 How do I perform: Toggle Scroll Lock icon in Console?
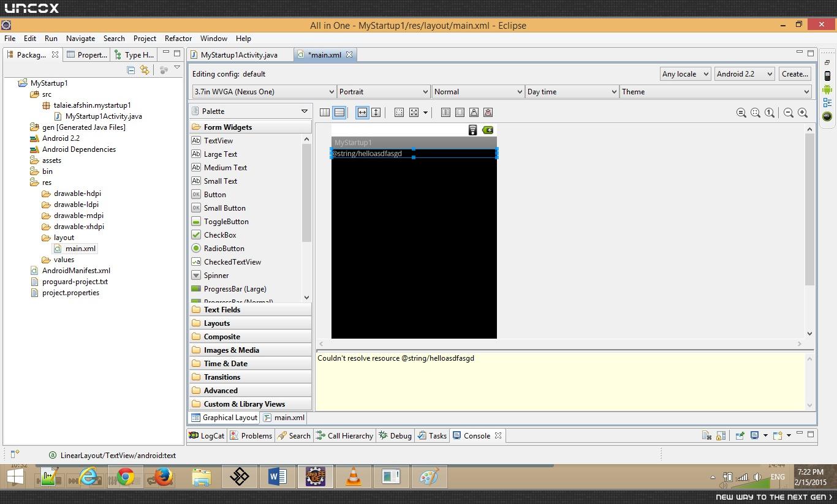(721, 435)
